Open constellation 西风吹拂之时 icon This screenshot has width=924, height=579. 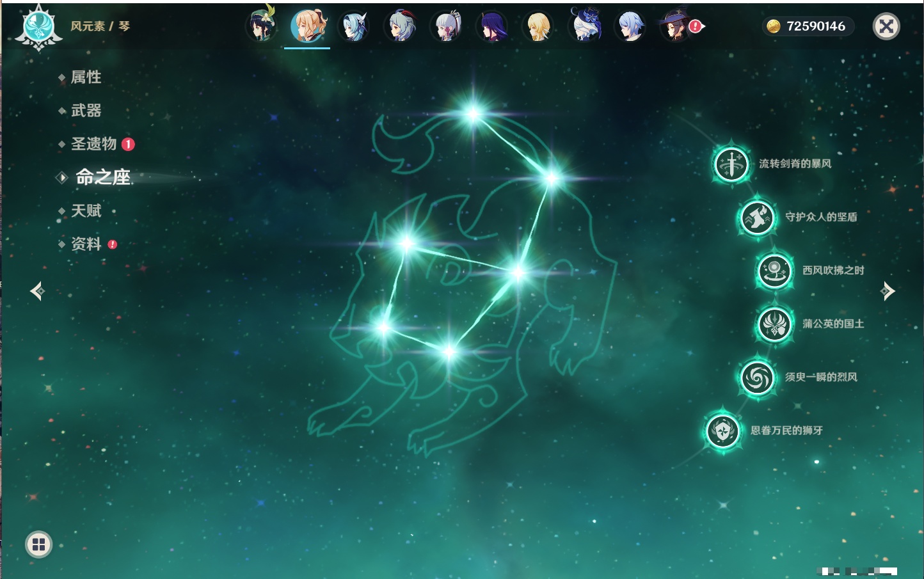[774, 271]
